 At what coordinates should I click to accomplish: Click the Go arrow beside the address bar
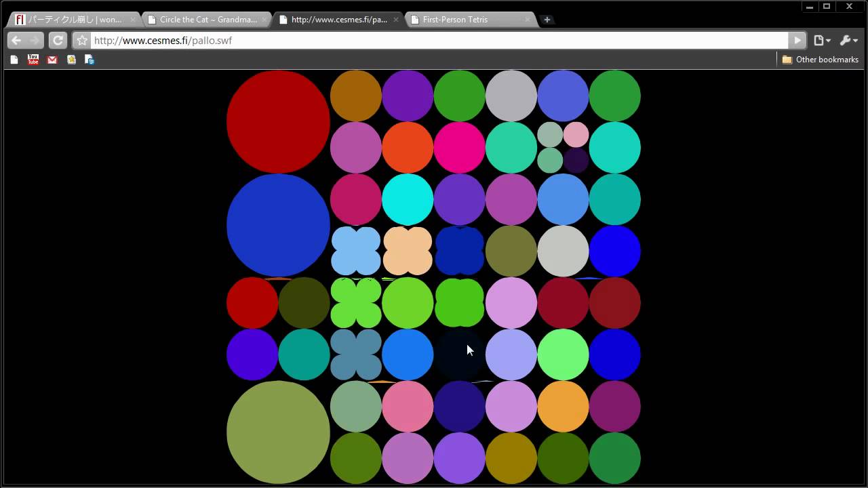point(797,41)
